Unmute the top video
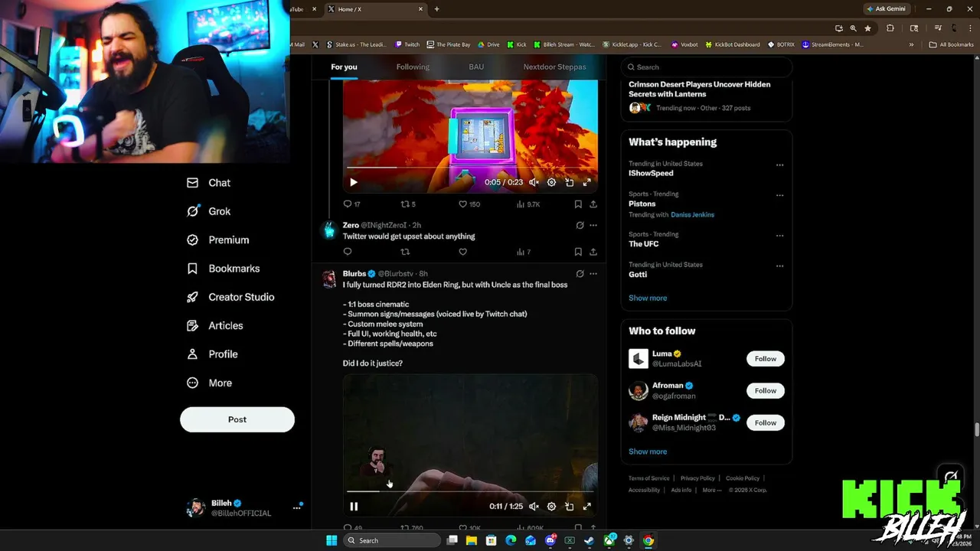Image resolution: width=980 pixels, height=551 pixels. (534, 182)
